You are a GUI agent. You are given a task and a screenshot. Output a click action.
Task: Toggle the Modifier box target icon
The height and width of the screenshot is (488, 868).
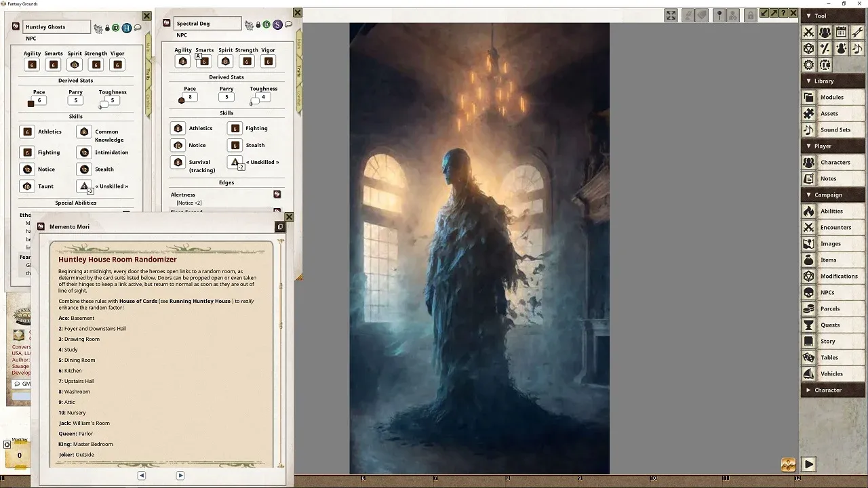(7, 445)
